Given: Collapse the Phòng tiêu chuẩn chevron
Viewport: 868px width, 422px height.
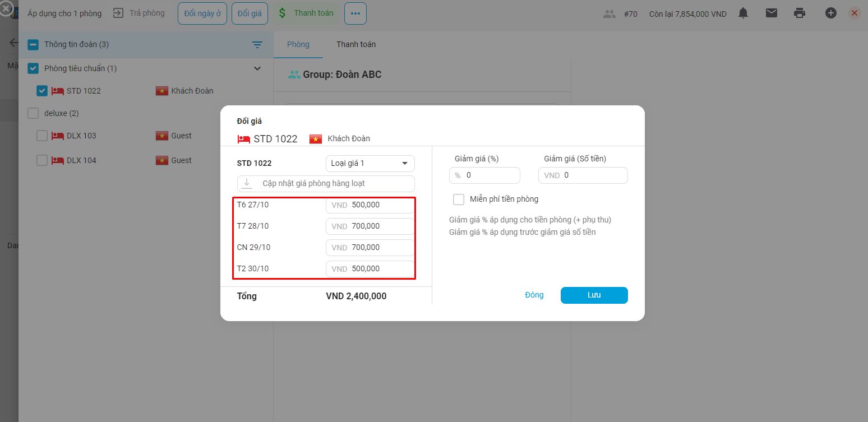Looking at the screenshot, I should click(x=257, y=68).
